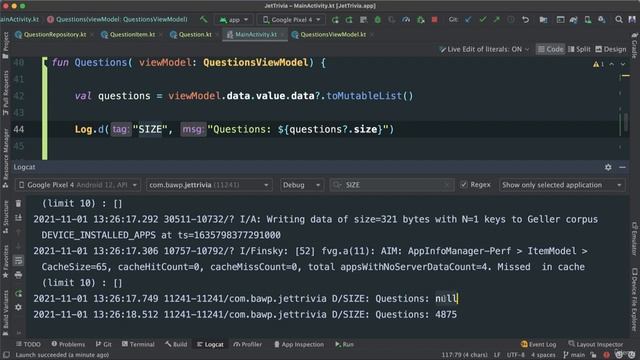This screenshot has height=360, width=640.
Task: Toggle Soft-Wrap icon in Logcat sidebar
Action: 18,260
